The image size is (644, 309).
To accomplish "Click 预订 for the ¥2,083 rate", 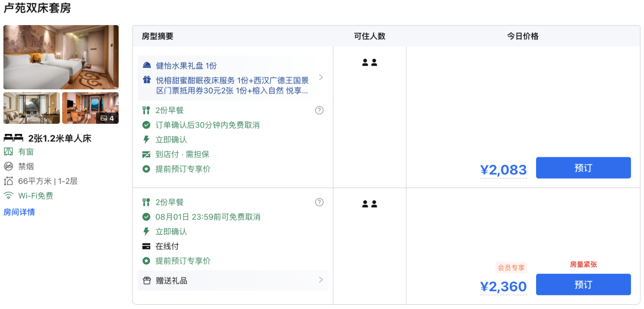I will pos(583,168).
